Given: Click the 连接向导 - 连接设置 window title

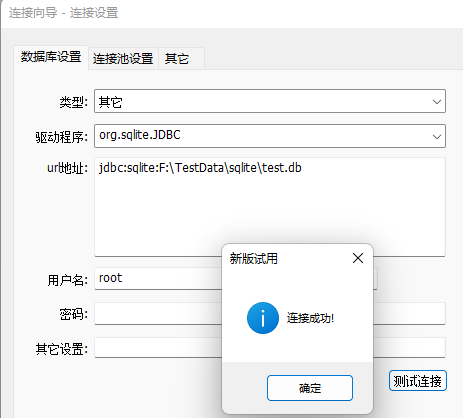Looking at the screenshot, I should pyautogui.click(x=63, y=13).
